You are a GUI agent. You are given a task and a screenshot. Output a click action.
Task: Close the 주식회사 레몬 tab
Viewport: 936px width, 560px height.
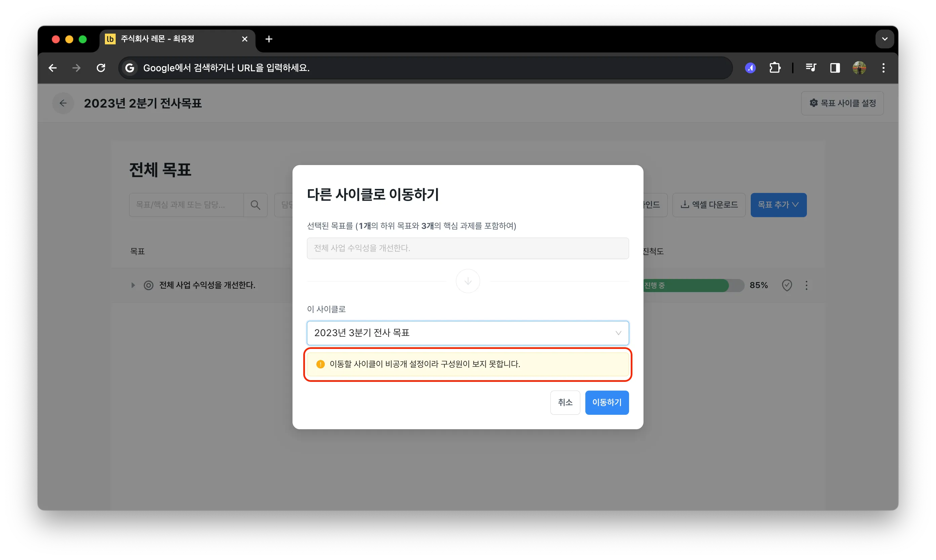(x=244, y=39)
